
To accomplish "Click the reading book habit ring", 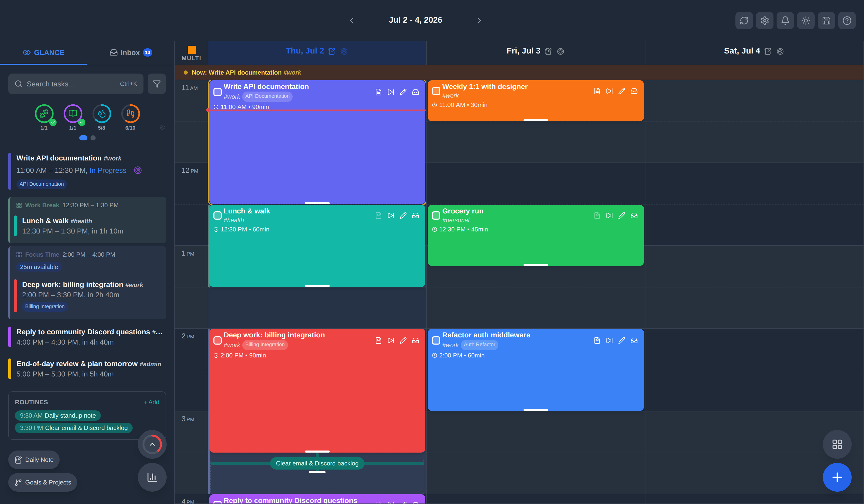I will click(73, 113).
